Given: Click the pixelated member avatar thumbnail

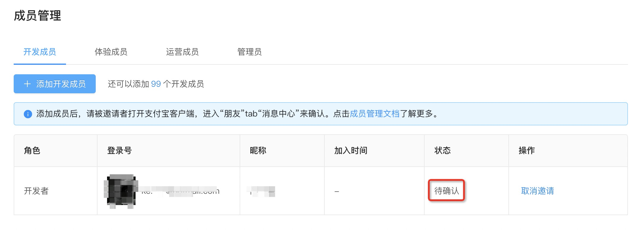Looking at the screenshot, I should point(121,191).
